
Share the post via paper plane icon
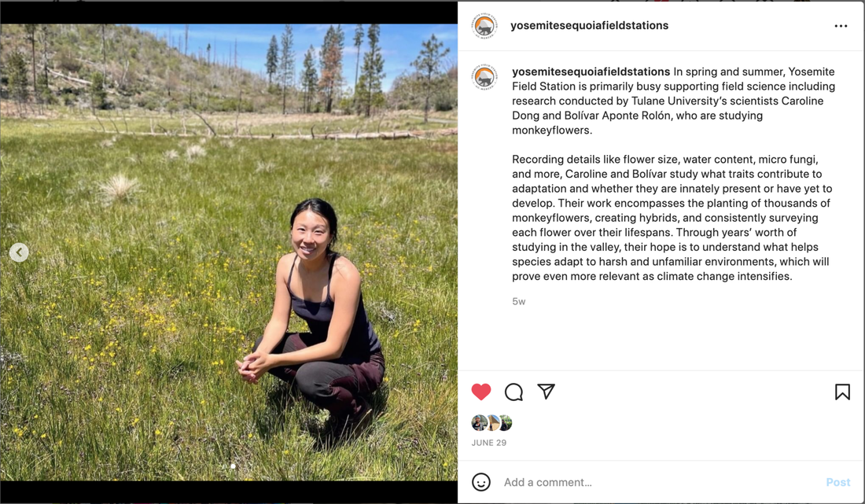pyautogui.click(x=547, y=392)
